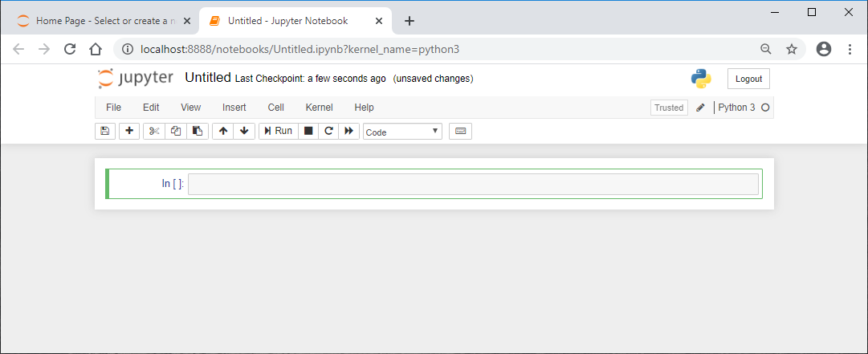Click the Jupyter logo
Image resolution: width=868 pixels, height=354 pixels.
click(135, 78)
